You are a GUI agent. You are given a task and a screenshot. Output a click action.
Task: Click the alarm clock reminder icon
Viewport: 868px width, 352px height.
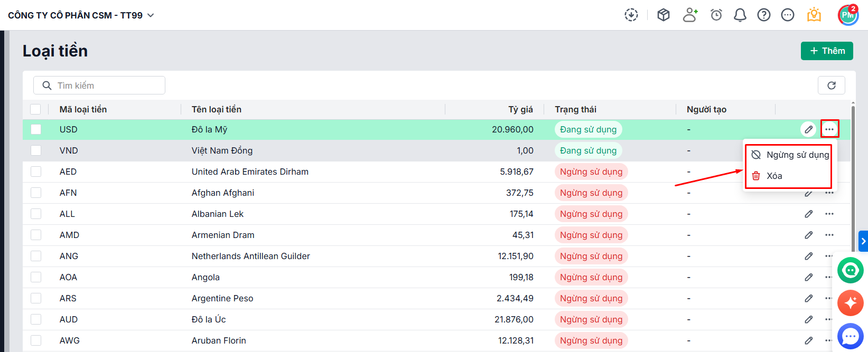(x=716, y=15)
